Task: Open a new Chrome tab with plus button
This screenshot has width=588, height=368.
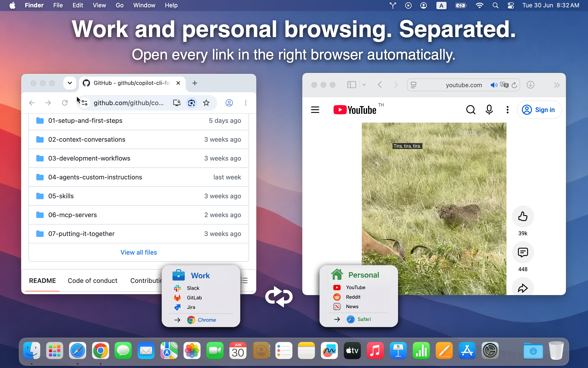Action: (x=195, y=83)
